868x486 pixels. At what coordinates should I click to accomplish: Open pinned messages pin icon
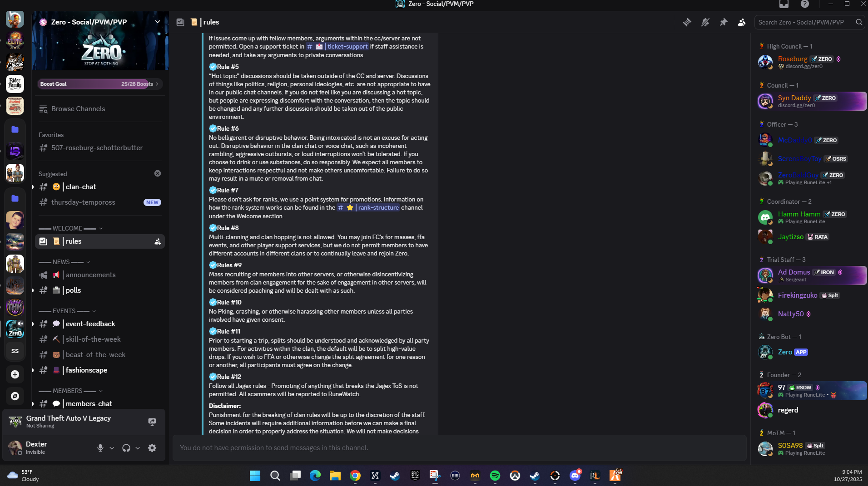coord(724,22)
